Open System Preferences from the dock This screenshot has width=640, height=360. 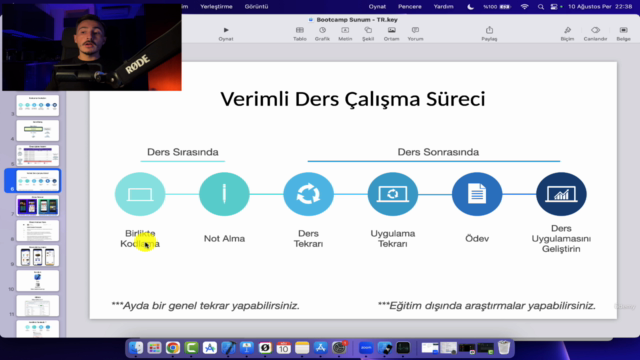click(x=339, y=348)
